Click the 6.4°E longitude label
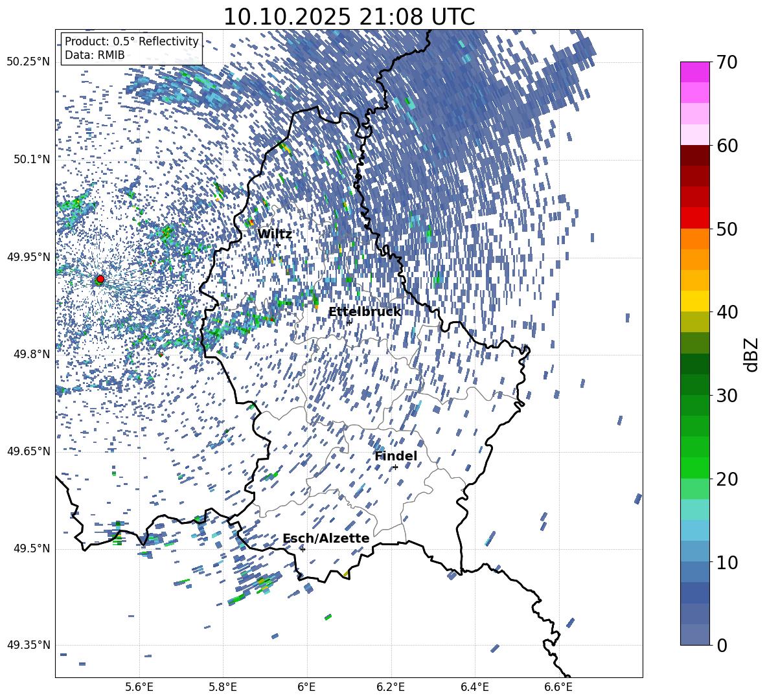The image size is (767, 700). [x=474, y=687]
